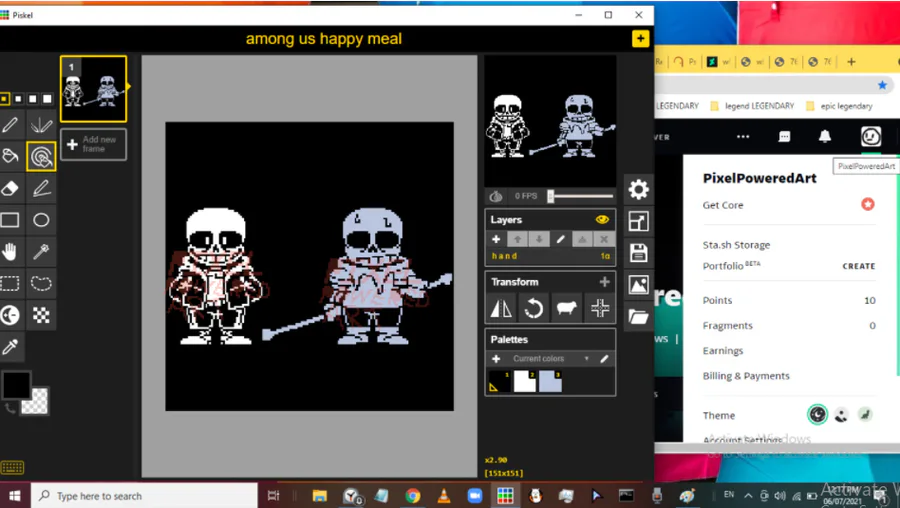Click the yellow plus button in the Piskel header
The width and height of the screenshot is (900, 508).
point(640,39)
